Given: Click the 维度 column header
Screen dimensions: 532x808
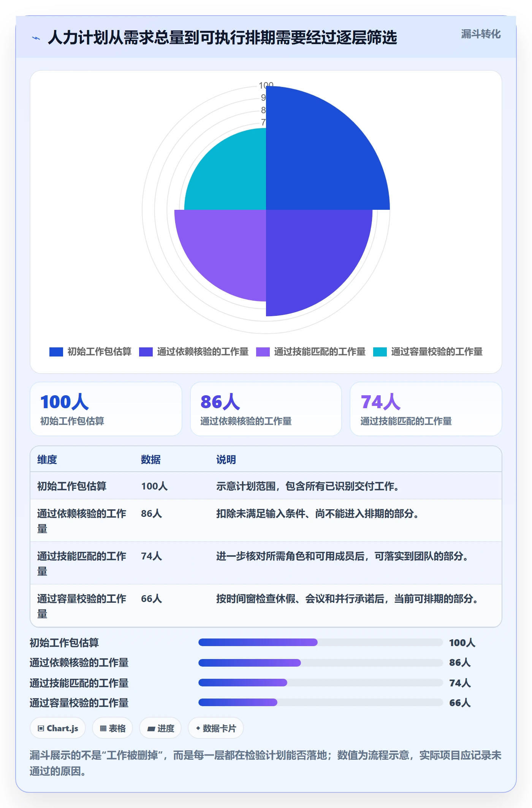Looking at the screenshot, I should pyautogui.click(x=47, y=459).
